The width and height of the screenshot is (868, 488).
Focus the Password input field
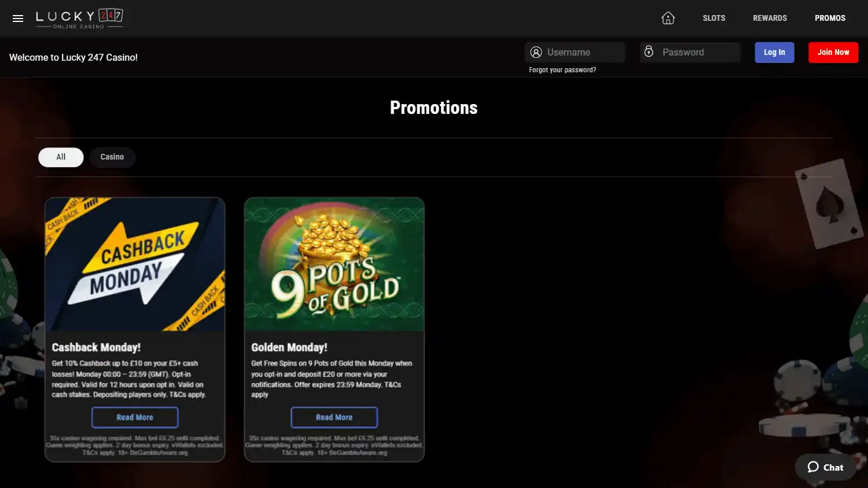(690, 53)
